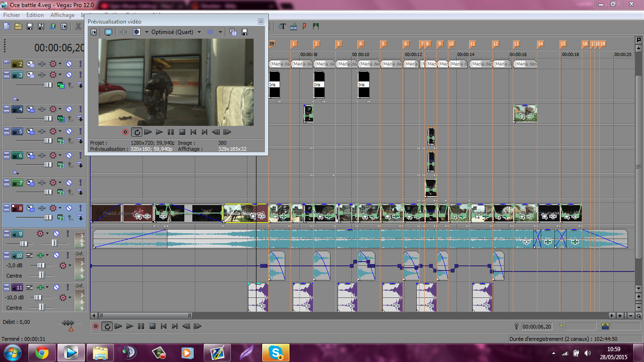Open split-screen view dropdown arrow in preview
644x362 pixels.
coord(147,32)
